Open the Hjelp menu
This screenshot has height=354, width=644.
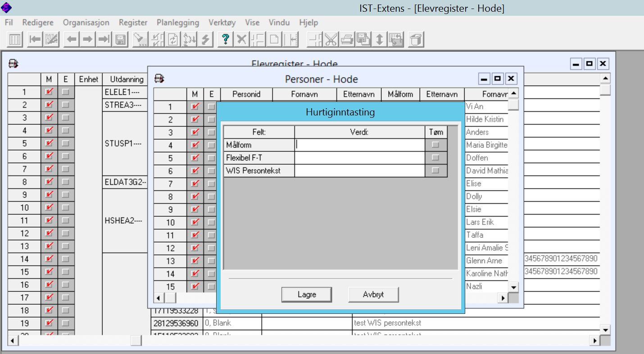308,23
